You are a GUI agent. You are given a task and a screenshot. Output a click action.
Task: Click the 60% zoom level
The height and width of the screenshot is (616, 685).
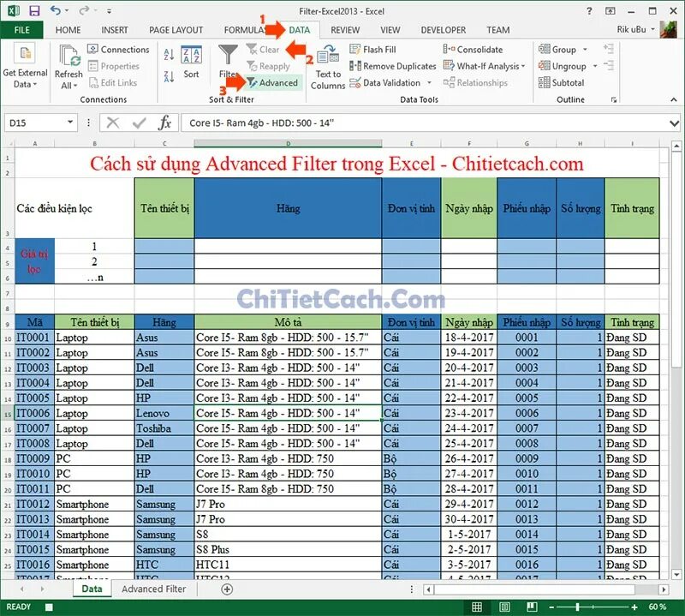657,607
